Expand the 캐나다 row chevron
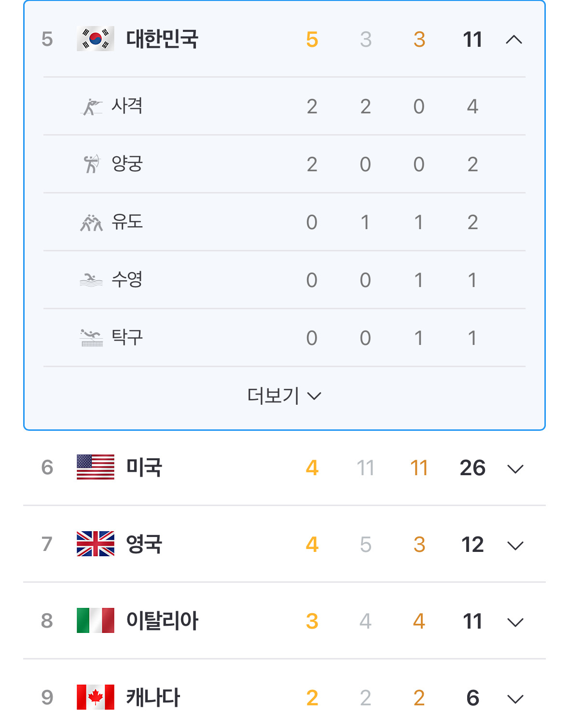This screenshot has height=728, width=569. 515,699
